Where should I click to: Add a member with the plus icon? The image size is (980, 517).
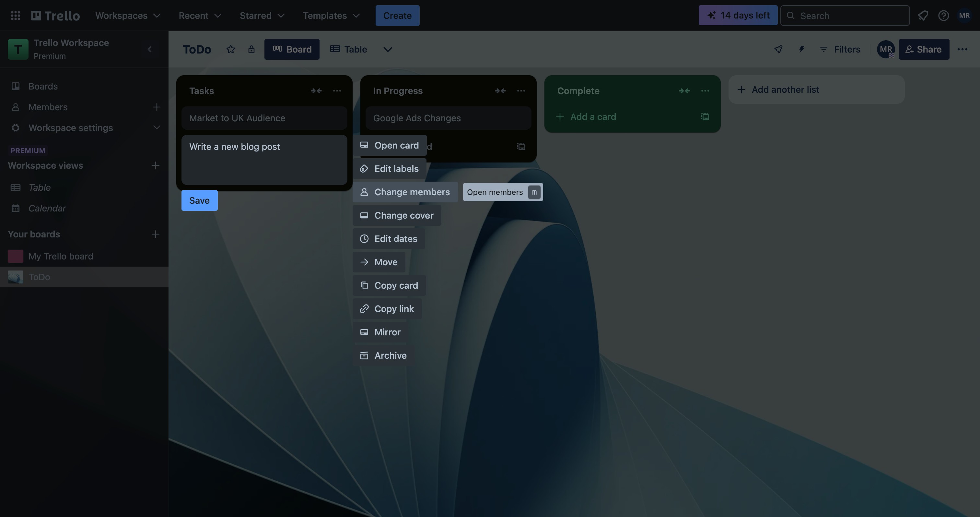point(156,107)
